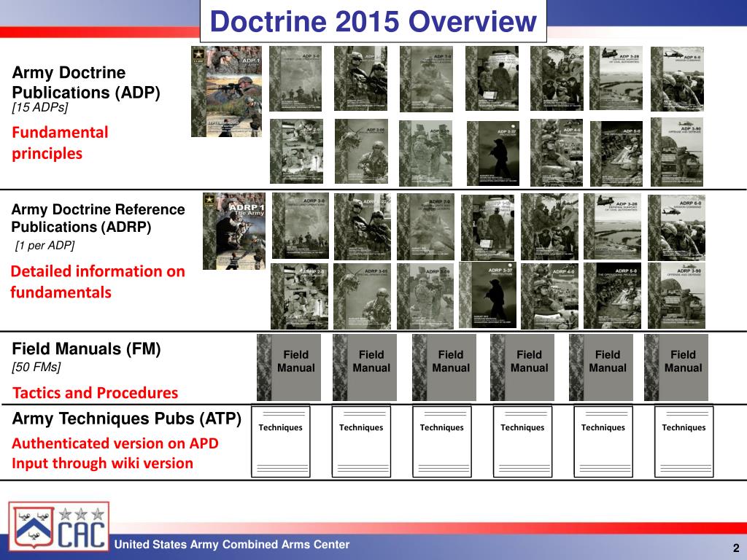Screen dimensions: 747x560
Task: Open the ADP 5-0 Operations Process cover
Action: [x=616, y=153]
